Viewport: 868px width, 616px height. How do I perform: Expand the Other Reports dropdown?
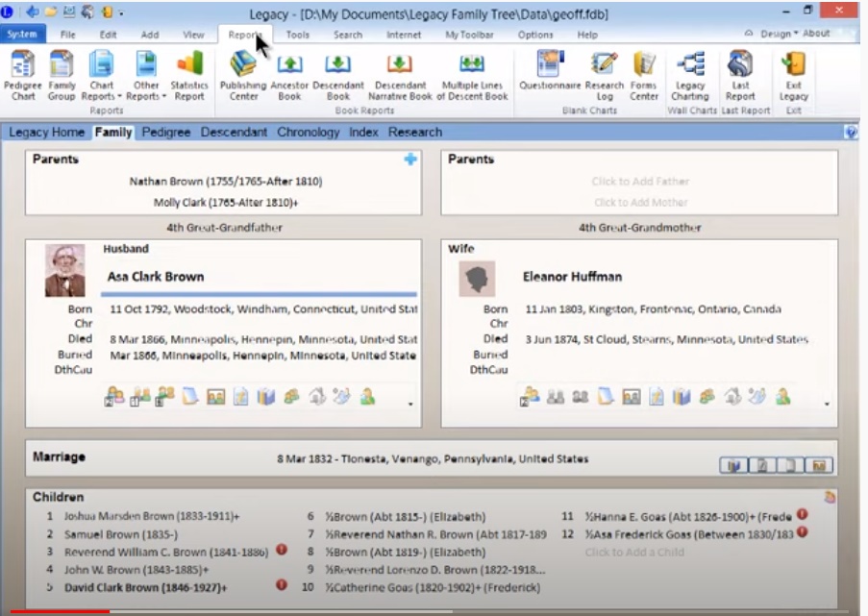[146, 75]
